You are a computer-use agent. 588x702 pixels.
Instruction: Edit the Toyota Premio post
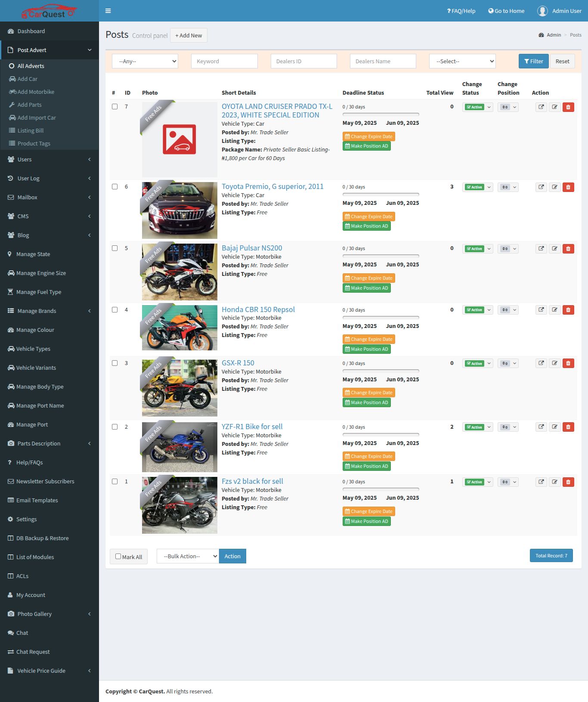(555, 187)
